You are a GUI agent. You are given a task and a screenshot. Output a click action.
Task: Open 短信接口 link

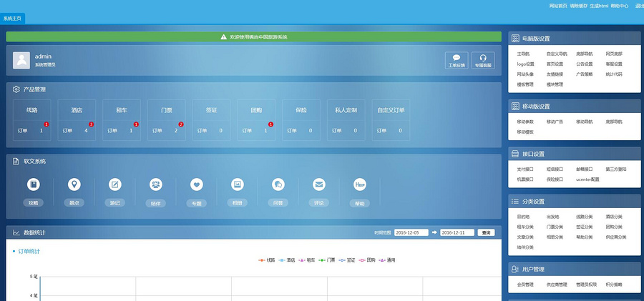(x=555, y=169)
